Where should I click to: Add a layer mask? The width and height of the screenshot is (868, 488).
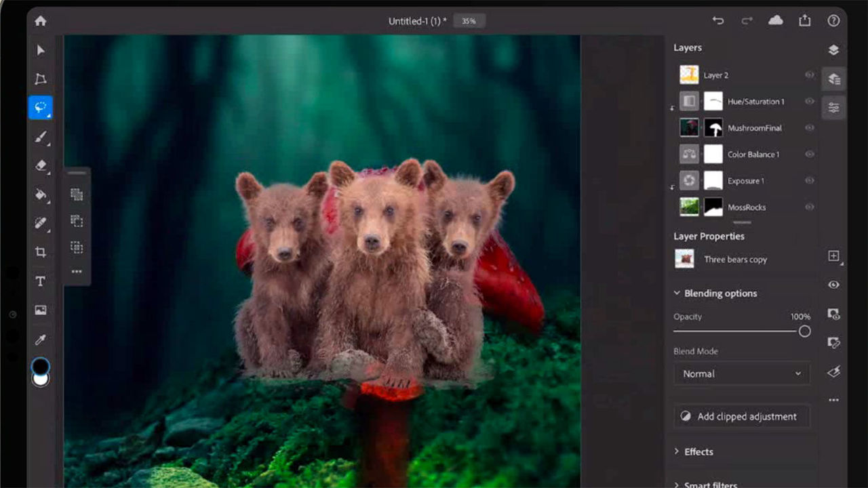(834, 314)
